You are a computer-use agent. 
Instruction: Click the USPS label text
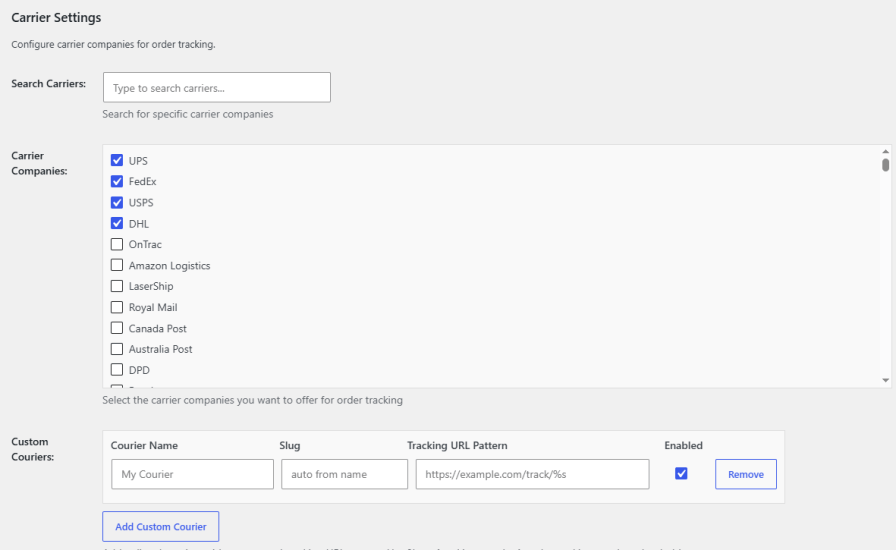pyautogui.click(x=141, y=202)
